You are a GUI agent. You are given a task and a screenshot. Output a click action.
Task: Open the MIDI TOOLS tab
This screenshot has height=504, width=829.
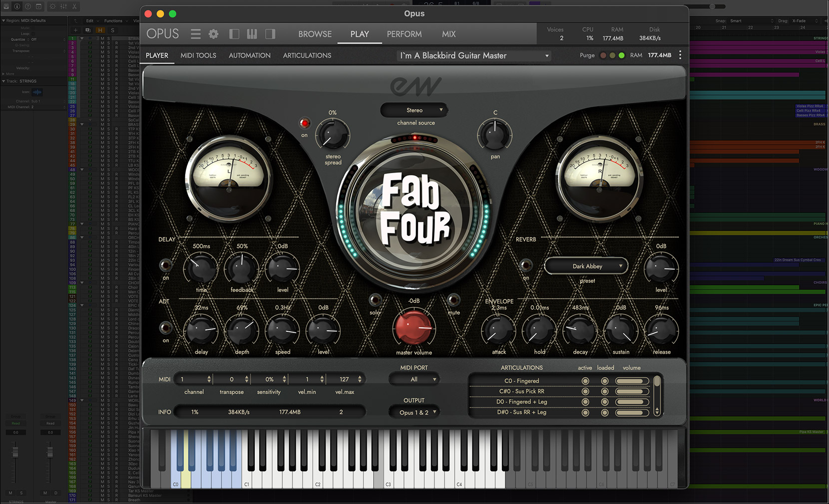(x=198, y=55)
